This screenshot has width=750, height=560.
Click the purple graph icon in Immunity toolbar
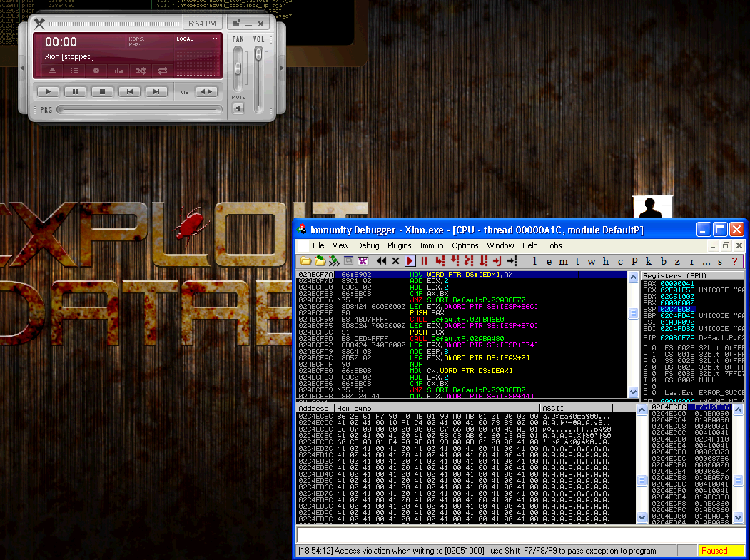(x=363, y=261)
